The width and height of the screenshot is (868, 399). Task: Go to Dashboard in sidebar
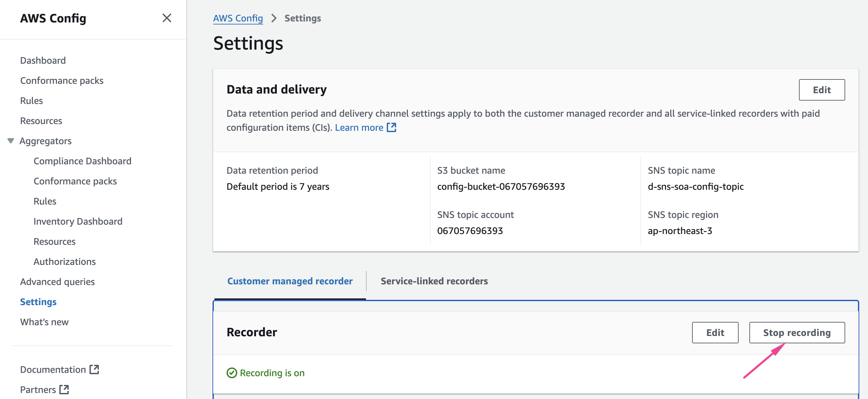coord(43,60)
